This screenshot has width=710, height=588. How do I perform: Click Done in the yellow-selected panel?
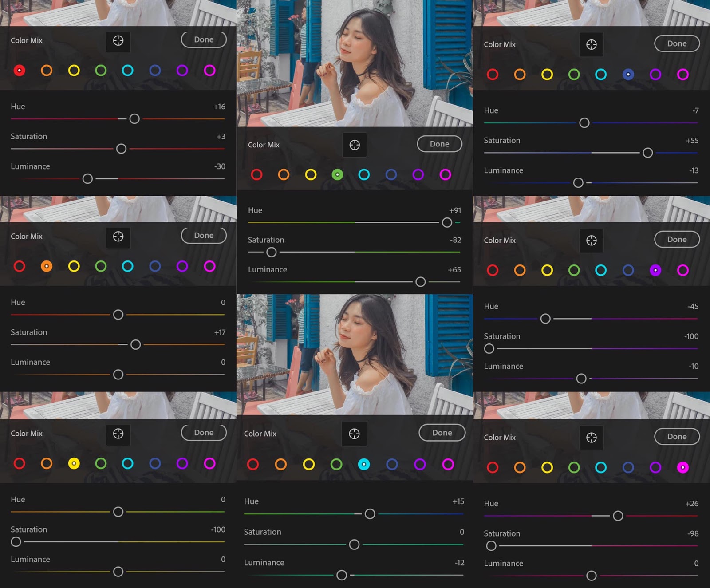[x=204, y=432]
